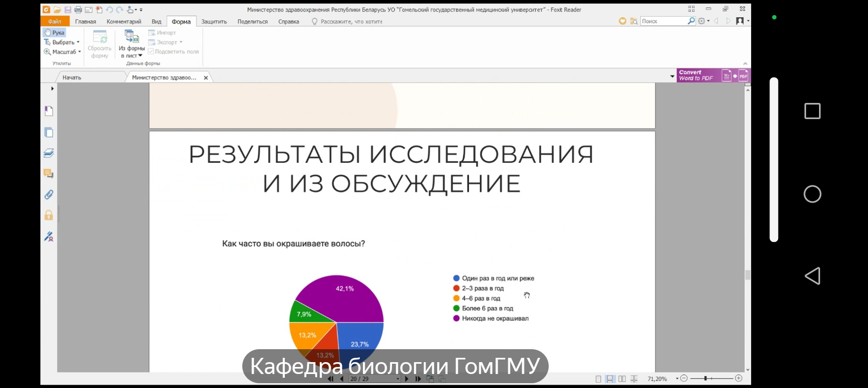
Task: Select the Рука hand tool
Action: click(x=54, y=33)
